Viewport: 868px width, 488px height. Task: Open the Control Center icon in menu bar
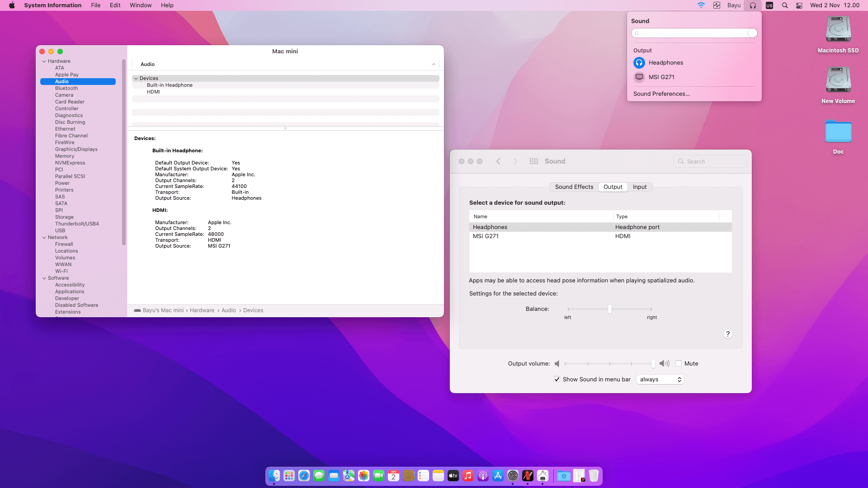799,5
